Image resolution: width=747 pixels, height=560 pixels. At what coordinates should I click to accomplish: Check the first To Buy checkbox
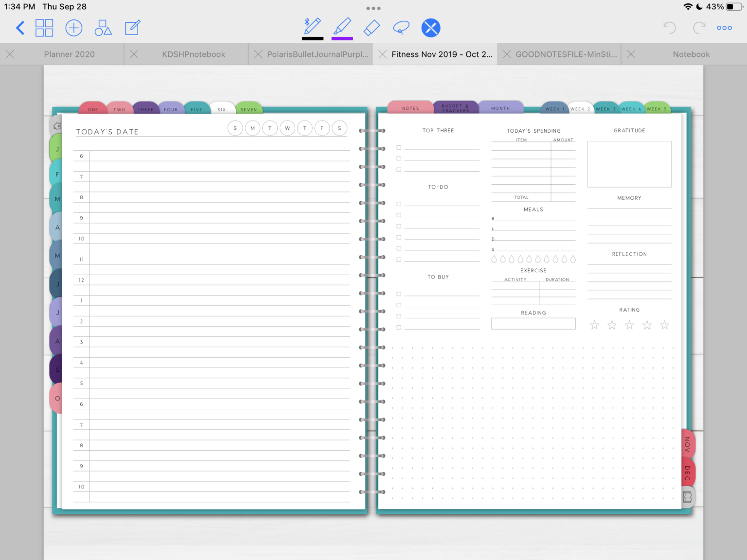399,294
